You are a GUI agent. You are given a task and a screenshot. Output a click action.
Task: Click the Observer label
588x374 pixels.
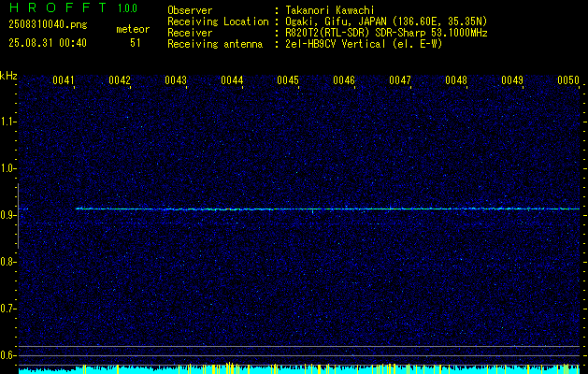[190, 10]
